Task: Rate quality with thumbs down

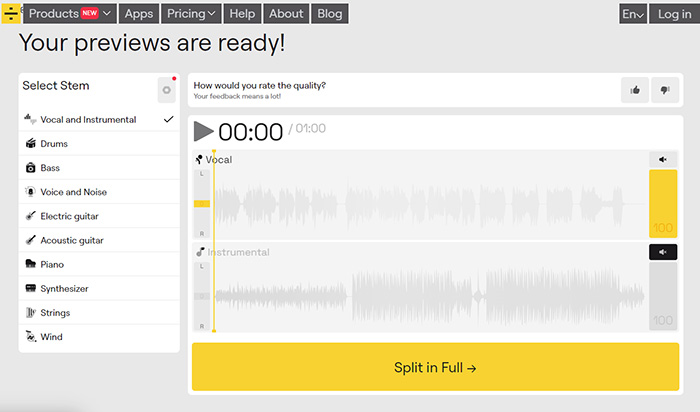Action: coord(665,90)
